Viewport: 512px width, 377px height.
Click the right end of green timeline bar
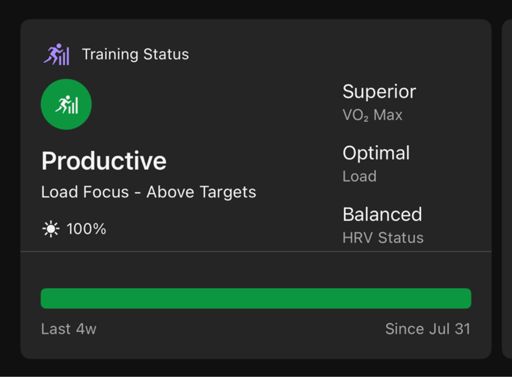[467, 298]
